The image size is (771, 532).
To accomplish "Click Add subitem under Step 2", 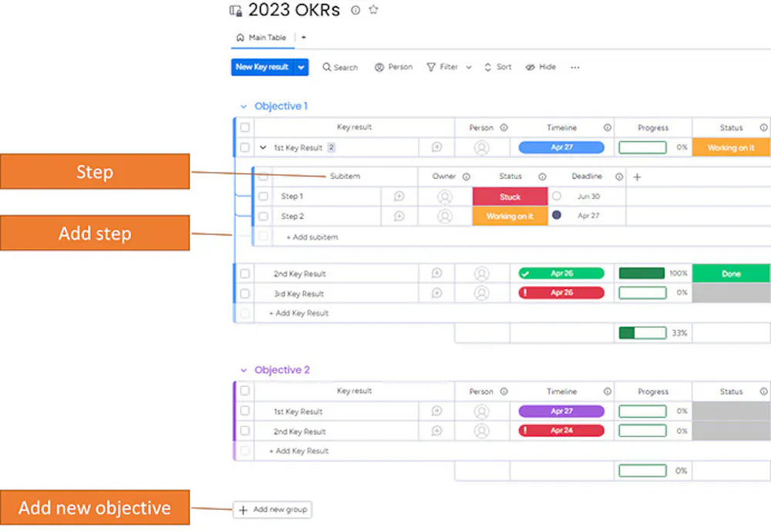I will [x=312, y=237].
